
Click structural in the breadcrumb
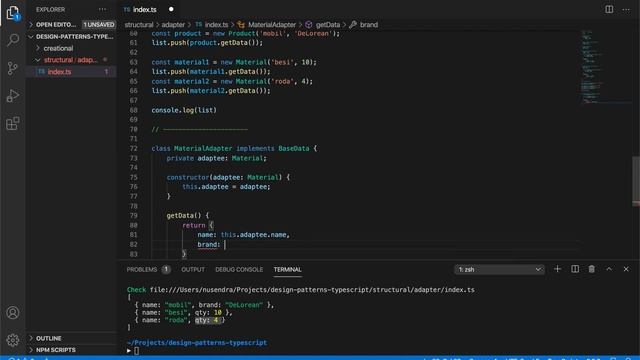[x=139, y=25]
